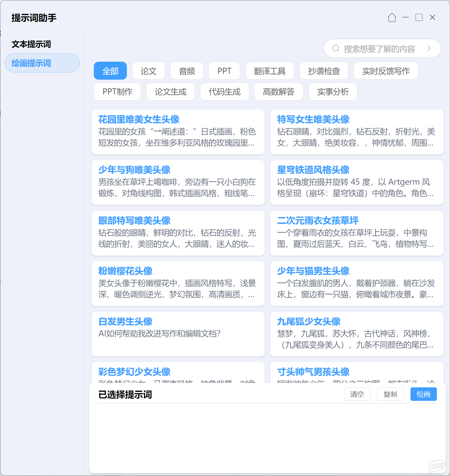Click the search magnifier icon
Image resolution: width=450 pixels, height=476 pixels.
pyautogui.click(x=336, y=48)
